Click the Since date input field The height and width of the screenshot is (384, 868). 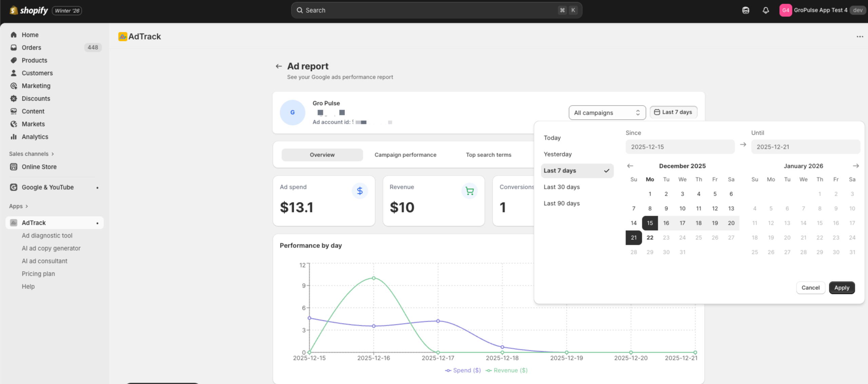680,147
